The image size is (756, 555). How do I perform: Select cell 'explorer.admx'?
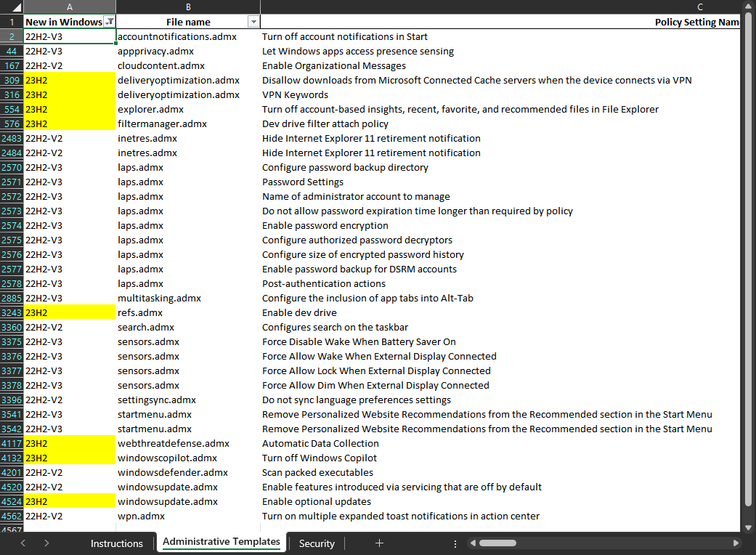click(188, 109)
